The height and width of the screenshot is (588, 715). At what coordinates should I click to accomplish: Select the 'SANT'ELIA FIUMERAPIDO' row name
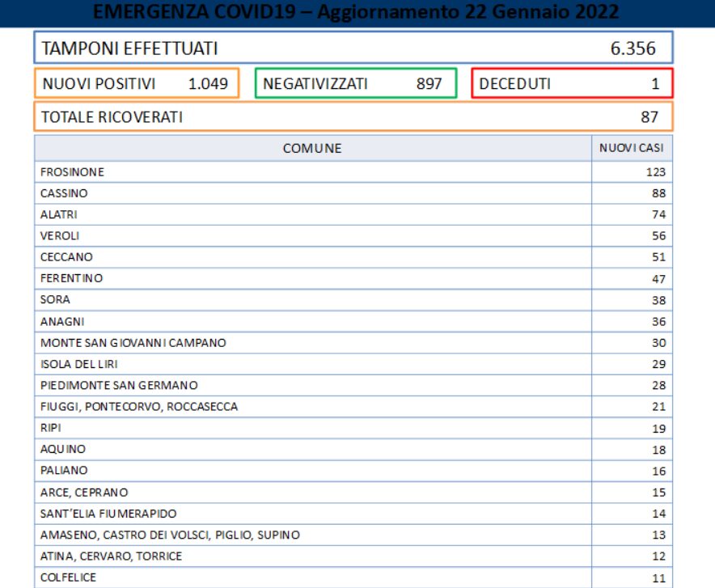[x=108, y=514]
